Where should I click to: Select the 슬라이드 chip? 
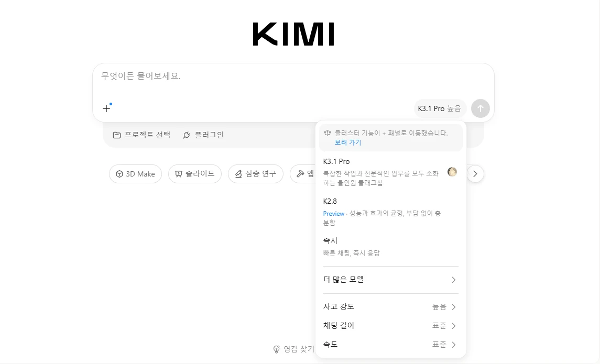point(195,174)
